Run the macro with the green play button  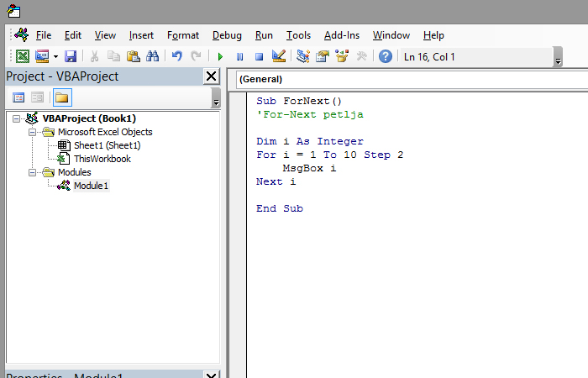coord(220,56)
